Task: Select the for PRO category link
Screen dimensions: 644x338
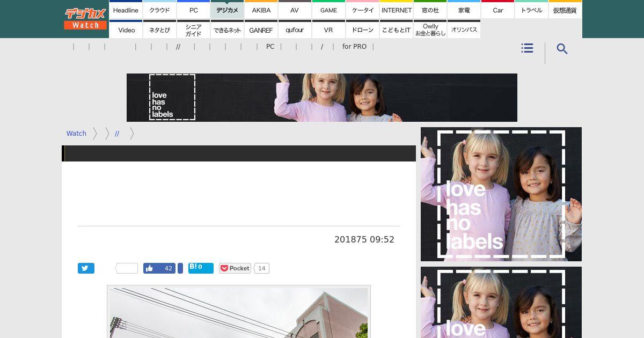Action: (354, 47)
